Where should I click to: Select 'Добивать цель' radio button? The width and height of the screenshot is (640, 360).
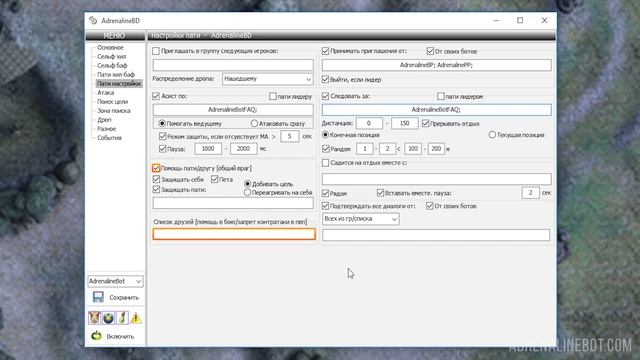pyautogui.click(x=247, y=184)
